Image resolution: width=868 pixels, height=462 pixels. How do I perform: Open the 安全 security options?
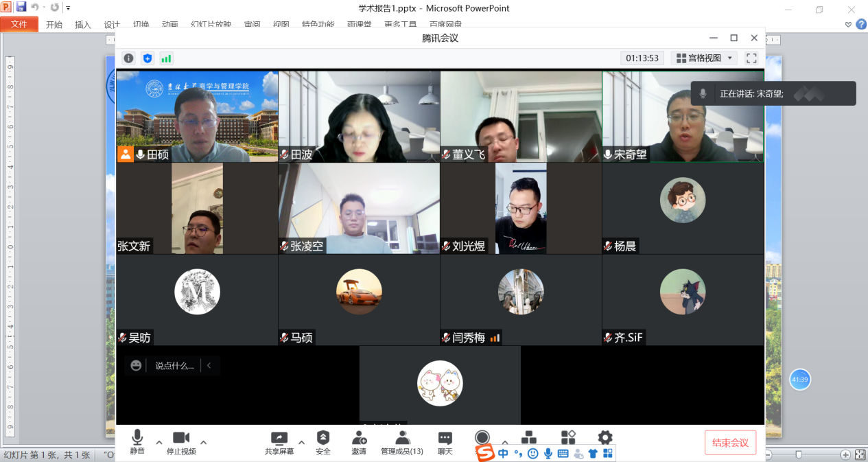(x=323, y=443)
